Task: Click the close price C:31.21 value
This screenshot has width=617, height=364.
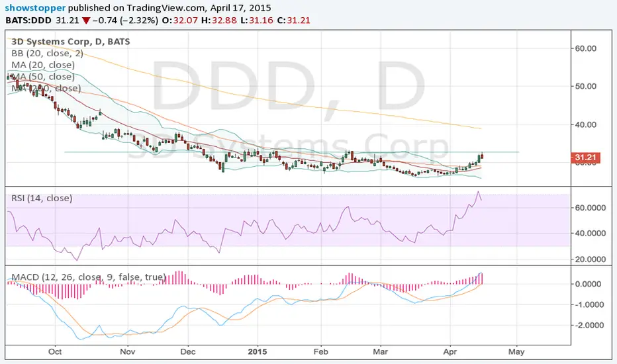Action: (x=293, y=21)
